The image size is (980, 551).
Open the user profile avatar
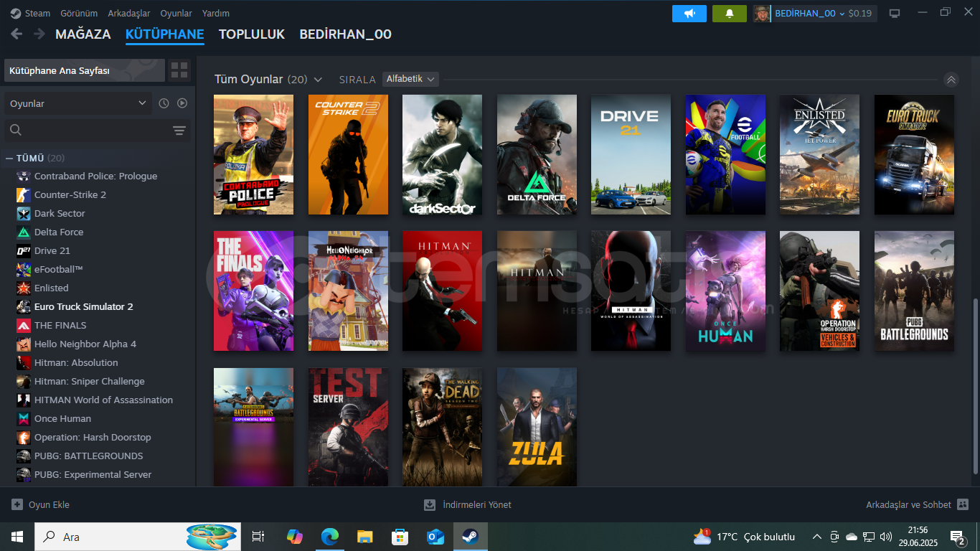point(762,14)
